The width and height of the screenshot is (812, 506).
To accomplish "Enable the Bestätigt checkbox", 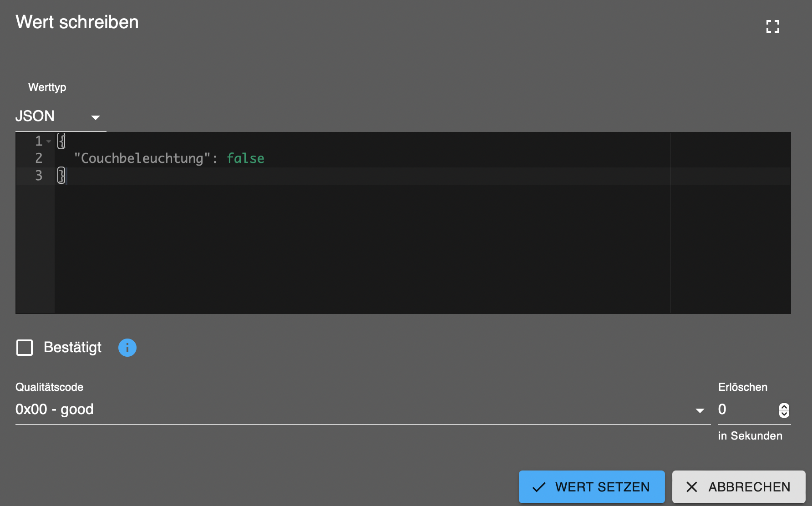I will pos(25,348).
